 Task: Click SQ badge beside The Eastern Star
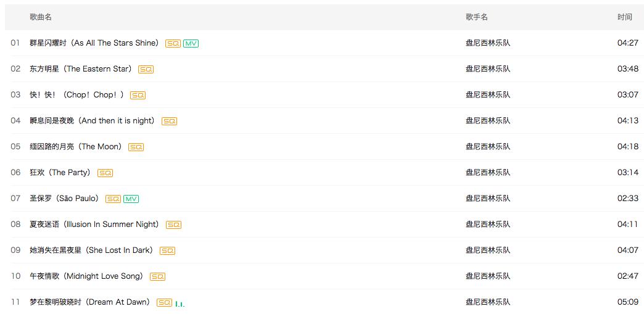146,70
